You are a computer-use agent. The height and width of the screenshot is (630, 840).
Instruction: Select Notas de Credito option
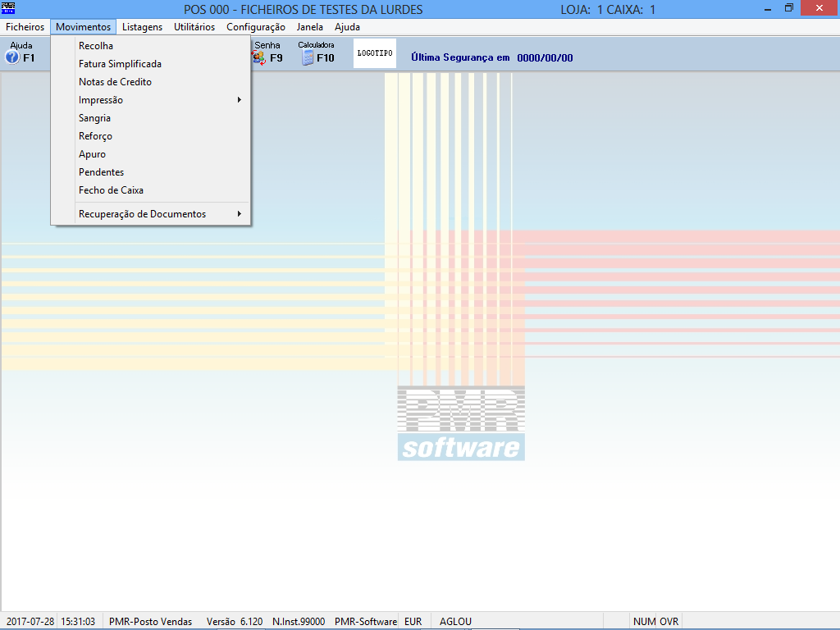click(x=115, y=82)
